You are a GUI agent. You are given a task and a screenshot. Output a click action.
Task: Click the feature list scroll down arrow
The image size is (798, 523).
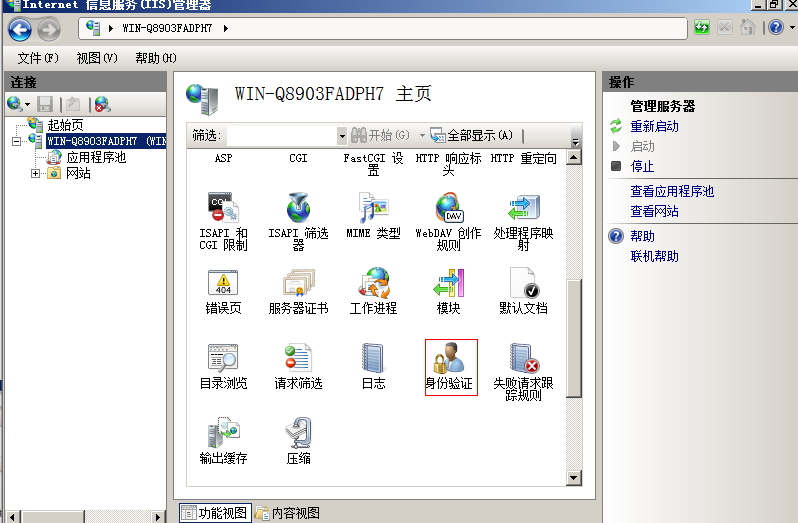574,478
